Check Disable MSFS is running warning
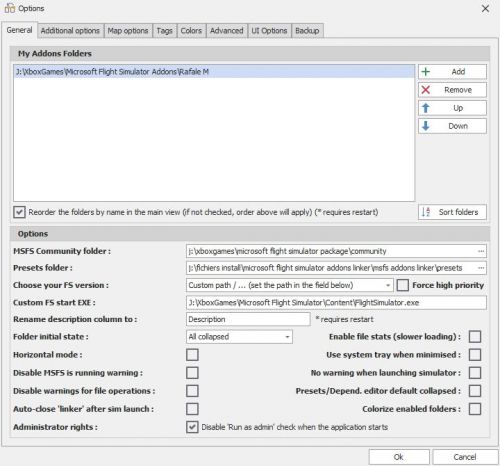The height and width of the screenshot is (466, 500). pos(192,373)
